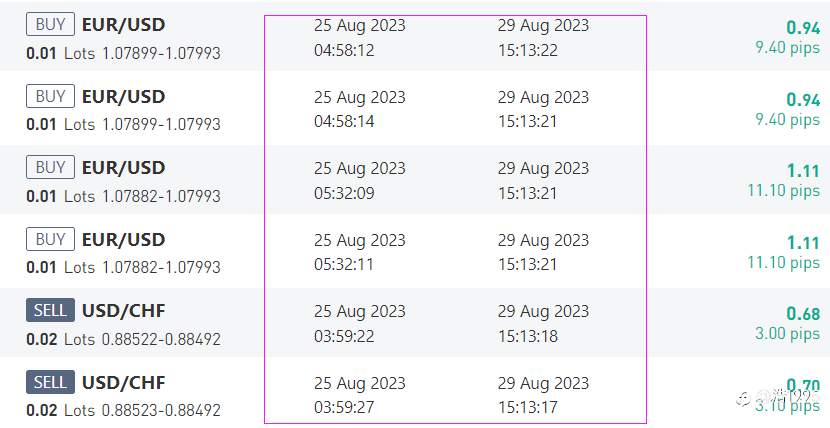
Task: Select the EUR/USD trade opened at 04:58:14
Action: click(x=415, y=108)
